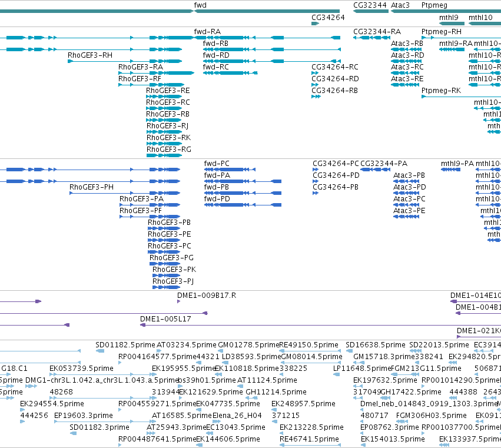Select the RhoGEF3-PG protein label
This screenshot has height=448, width=501.
pos(171,258)
